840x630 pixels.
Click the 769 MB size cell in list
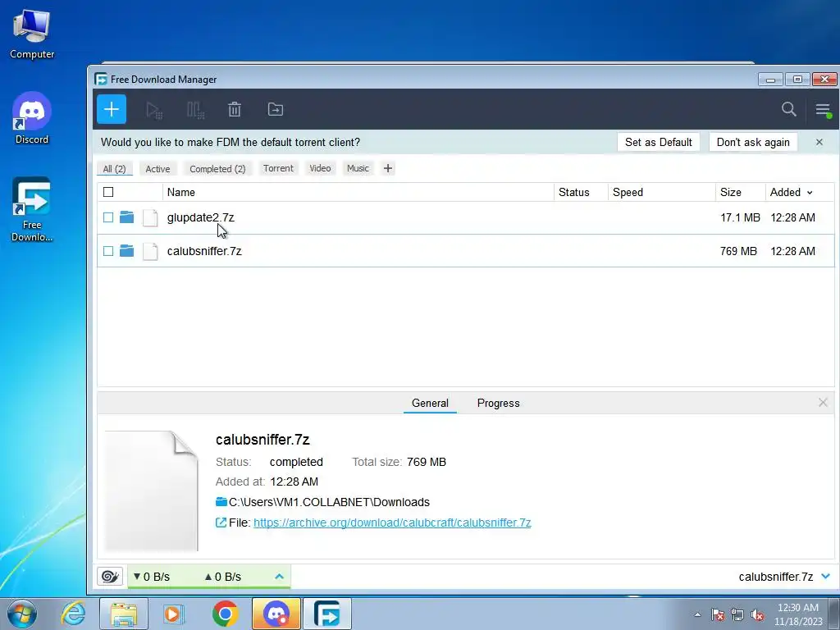(738, 251)
